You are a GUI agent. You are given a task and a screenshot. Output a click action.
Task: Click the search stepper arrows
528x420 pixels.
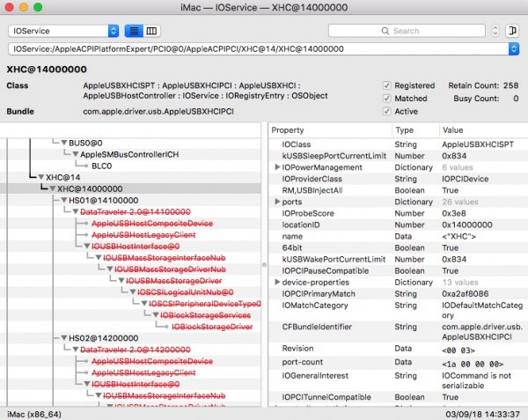(x=495, y=31)
